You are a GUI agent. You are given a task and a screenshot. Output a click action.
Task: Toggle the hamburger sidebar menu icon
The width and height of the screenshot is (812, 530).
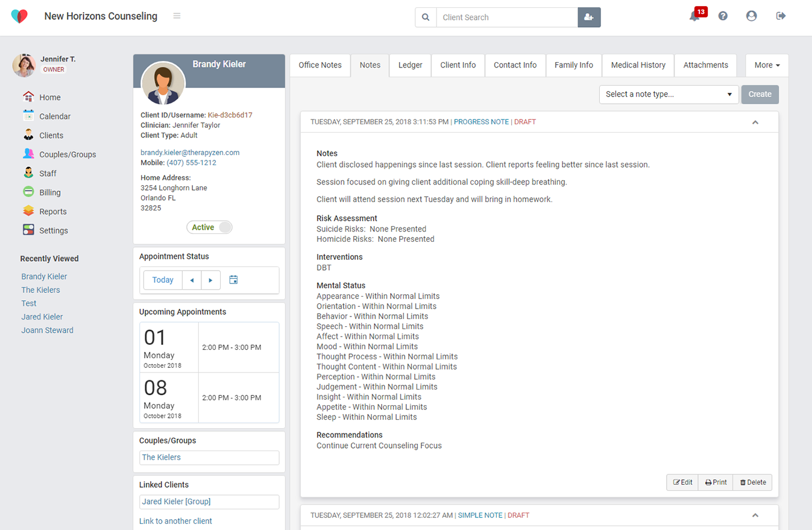pos(177,16)
